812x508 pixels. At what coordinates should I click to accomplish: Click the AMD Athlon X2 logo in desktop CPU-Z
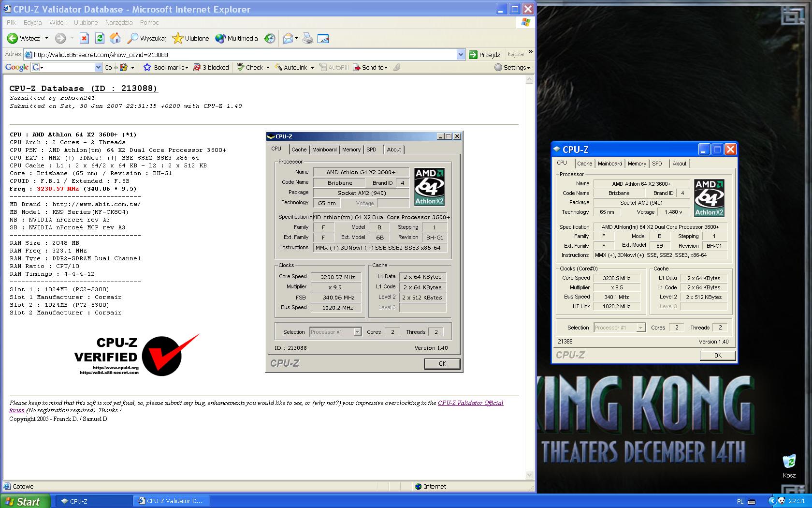[709, 197]
